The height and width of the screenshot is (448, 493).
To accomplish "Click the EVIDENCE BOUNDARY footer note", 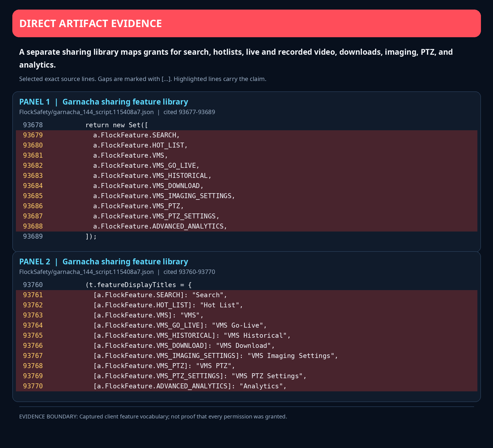I will [x=153, y=417].
